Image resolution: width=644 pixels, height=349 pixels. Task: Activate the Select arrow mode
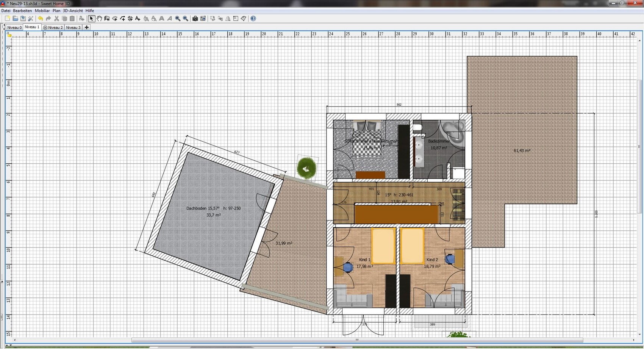coord(91,19)
